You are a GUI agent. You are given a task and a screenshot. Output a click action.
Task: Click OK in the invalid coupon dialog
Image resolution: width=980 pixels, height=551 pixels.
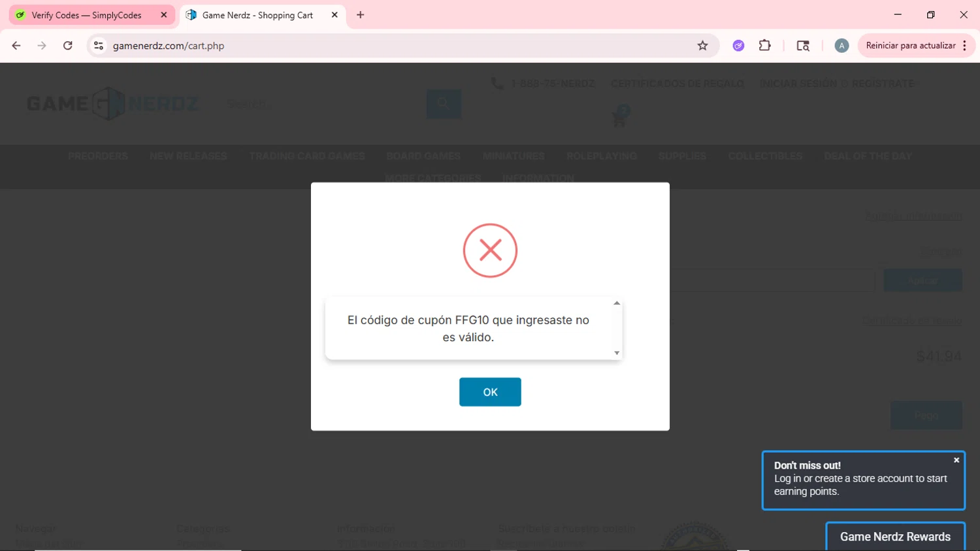tap(490, 392)
